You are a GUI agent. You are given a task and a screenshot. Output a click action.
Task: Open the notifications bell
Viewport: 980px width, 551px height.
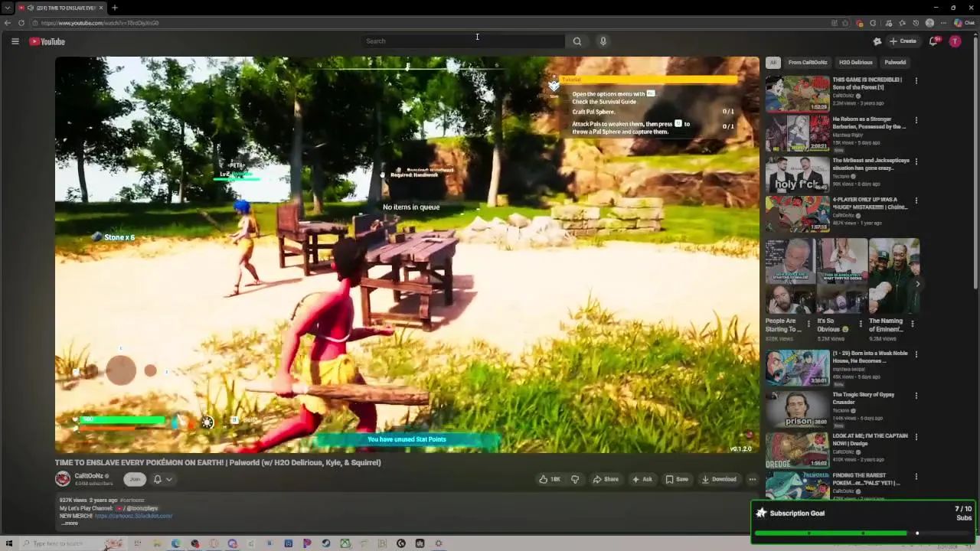(x=933, y=41)
